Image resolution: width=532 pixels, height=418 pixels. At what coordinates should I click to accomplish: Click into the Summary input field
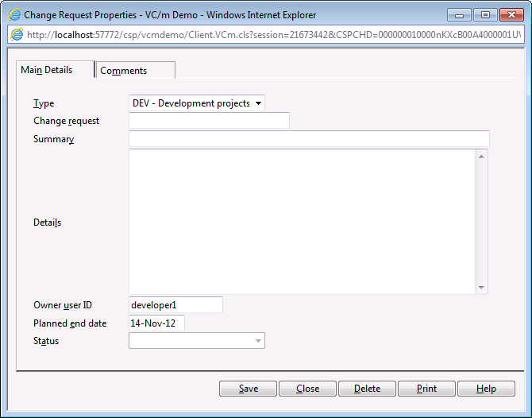click(x=309, y=139)
